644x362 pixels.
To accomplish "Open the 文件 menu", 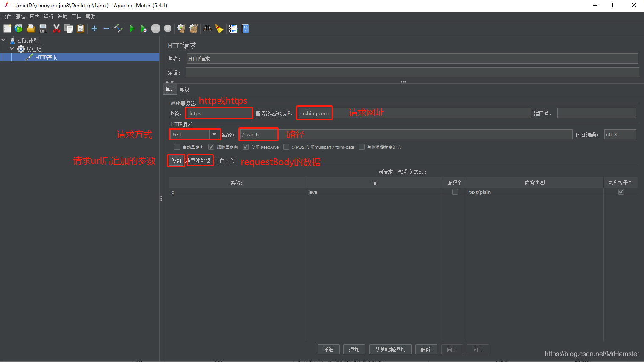I will click(x=6, y=17).
